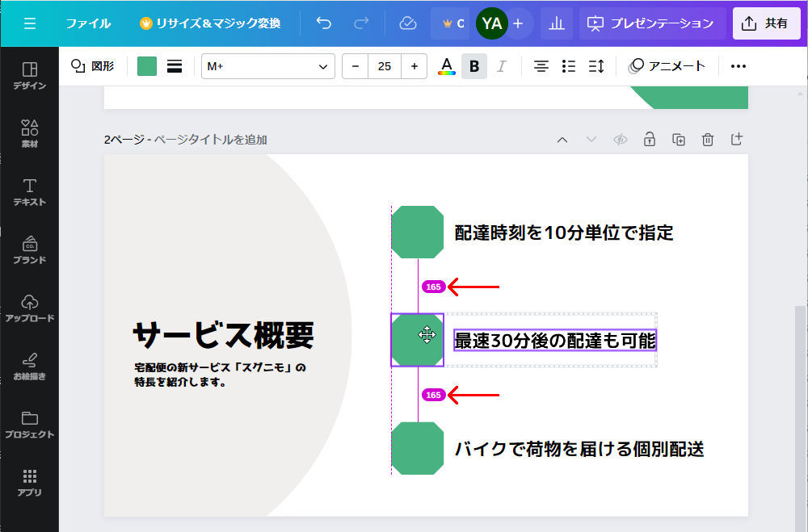Click the 共有 share button
This screenshot has width=808, height=532.
click(766, 23)
